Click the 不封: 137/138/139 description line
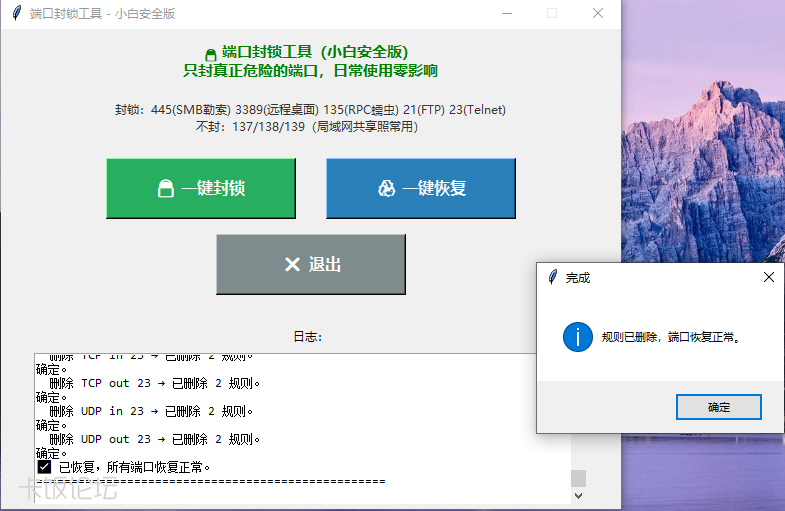This screenshot has width=785, height=511. (x=307, y=127)
